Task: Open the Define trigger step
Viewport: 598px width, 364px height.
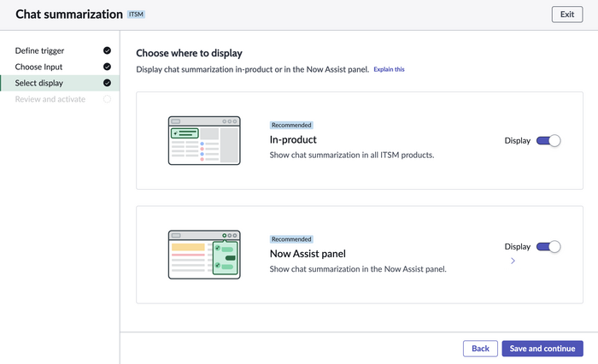Action: tap(60, 50)
